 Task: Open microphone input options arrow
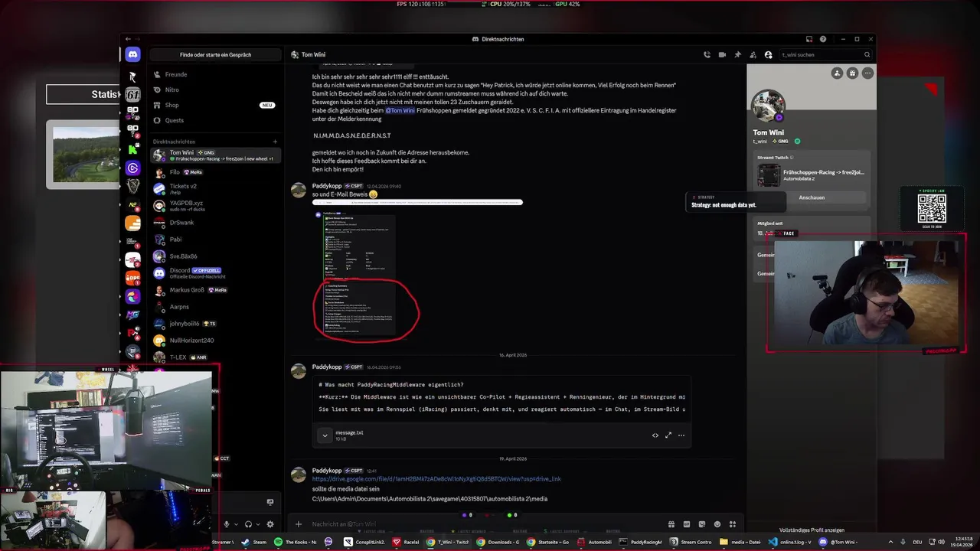(236, 524)
